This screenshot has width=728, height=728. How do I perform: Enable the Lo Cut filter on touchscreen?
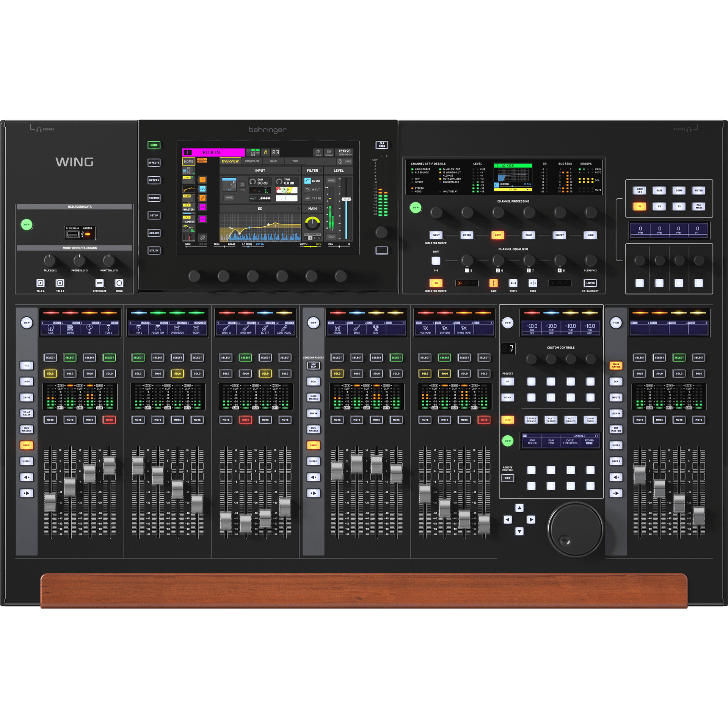[x=308, y=180]
